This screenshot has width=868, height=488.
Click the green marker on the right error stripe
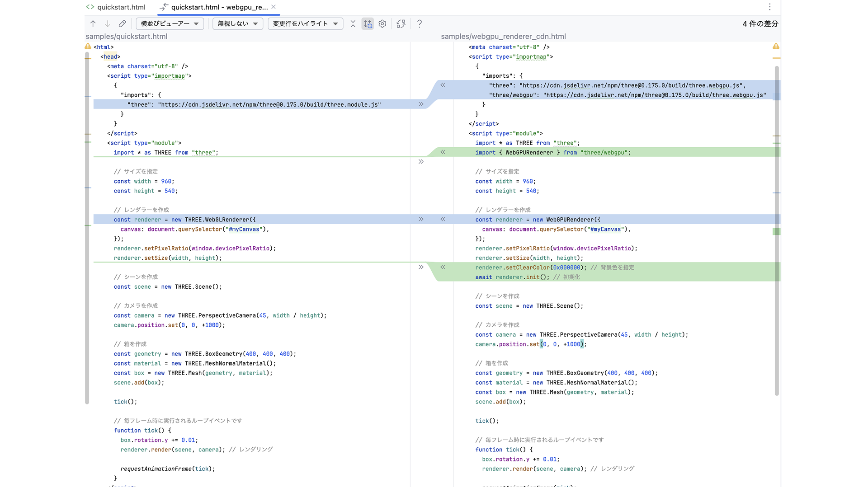point(777,231)
